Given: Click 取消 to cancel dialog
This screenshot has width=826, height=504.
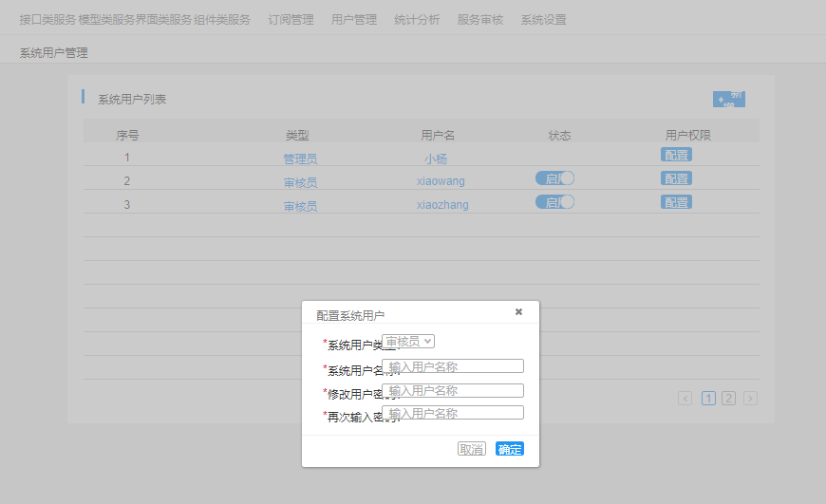Looking at the screenshot, I should (x=472, y=449).
